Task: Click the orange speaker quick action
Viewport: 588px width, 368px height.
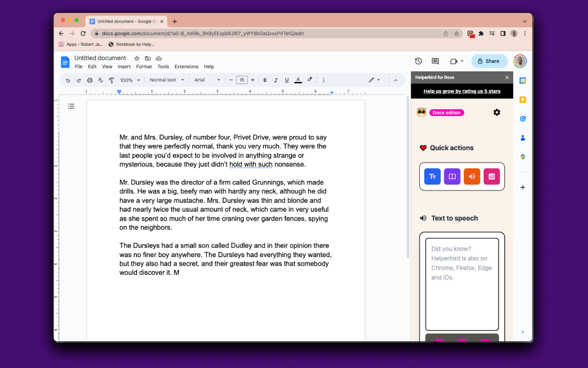Action: [472, 177]
